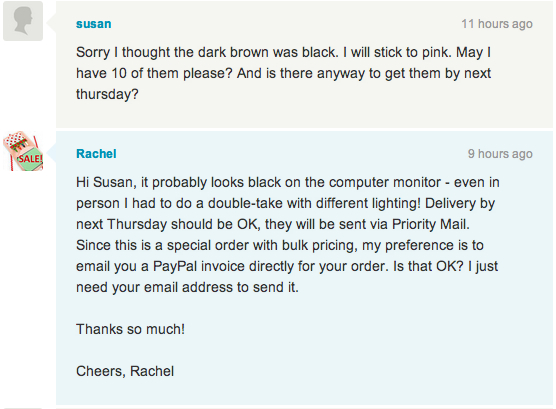The width and height of the screenshot is (556, 409).
Task: Open Rachel's profile via username link
Action: click(x=96, y=154)
